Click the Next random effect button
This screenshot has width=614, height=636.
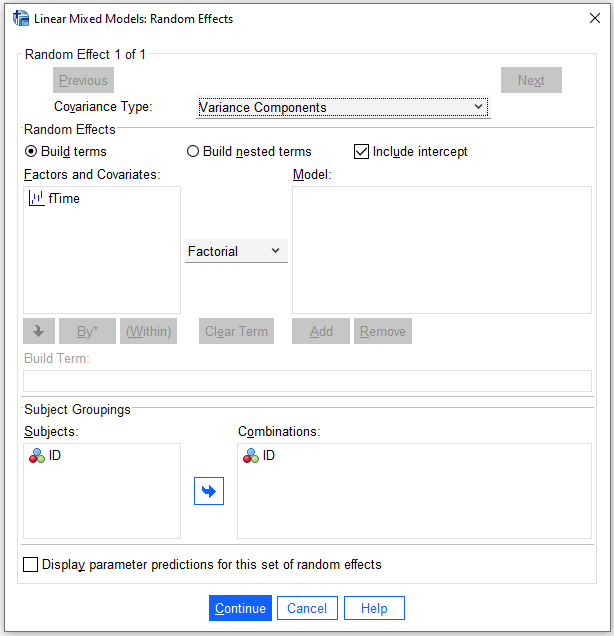[x=531, y=80]
